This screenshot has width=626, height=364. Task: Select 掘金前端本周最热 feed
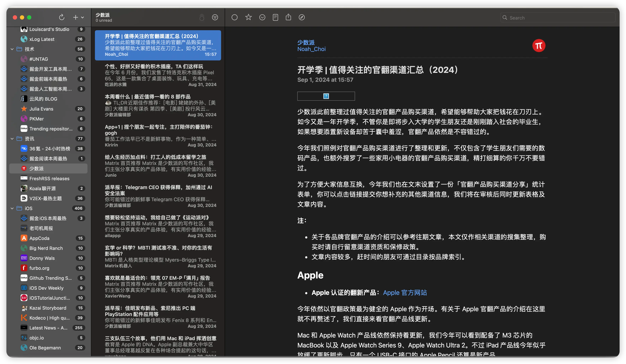(49, 79)
